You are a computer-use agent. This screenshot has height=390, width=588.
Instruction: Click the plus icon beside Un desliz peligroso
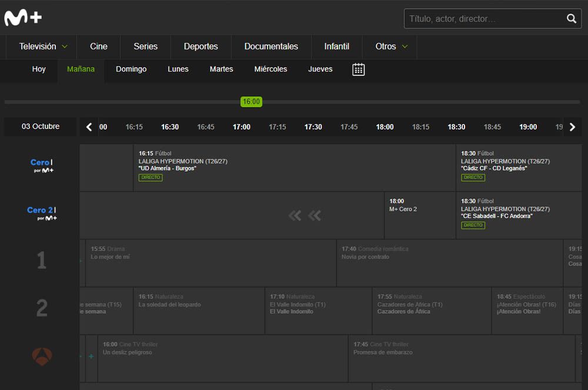[x=91, y=357]
